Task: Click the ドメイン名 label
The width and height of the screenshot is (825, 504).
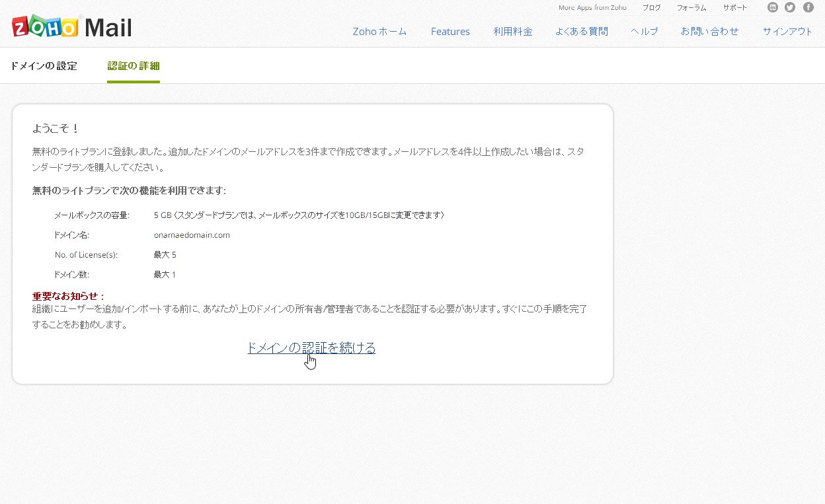Action: pyautogui.click(x=71, y=235)
